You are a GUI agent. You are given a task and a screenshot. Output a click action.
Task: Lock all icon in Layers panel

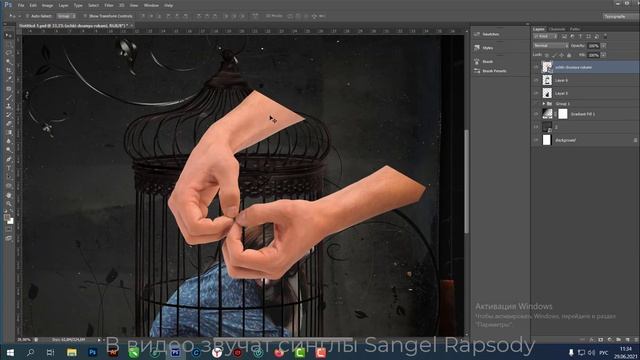tap(569, 55)
